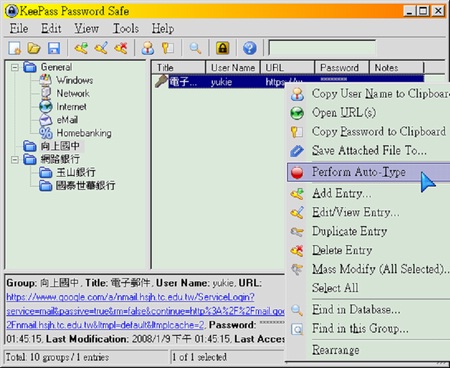
Task: Choose Edit/View Entry...
Action: (368, 212)
